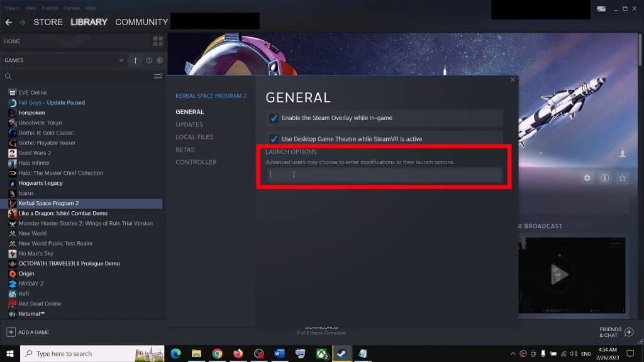Select Kerbal Space Program 2 entry

click(x=81, y=203)
